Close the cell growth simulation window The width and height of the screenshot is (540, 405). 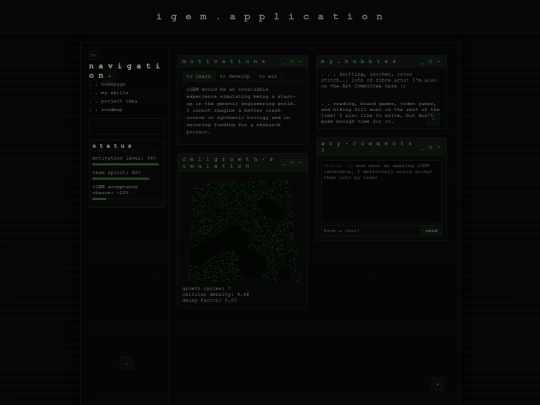[300, 163]
